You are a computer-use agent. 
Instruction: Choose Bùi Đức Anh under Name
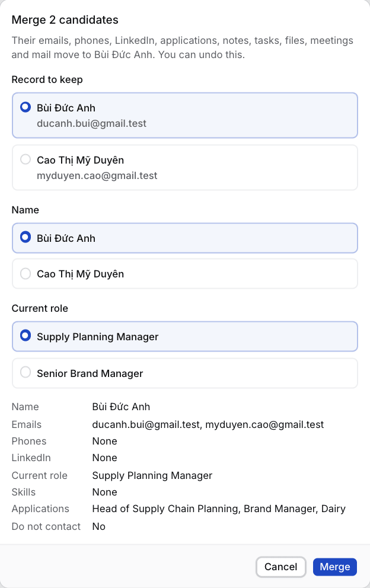click(x=184, y=238)
